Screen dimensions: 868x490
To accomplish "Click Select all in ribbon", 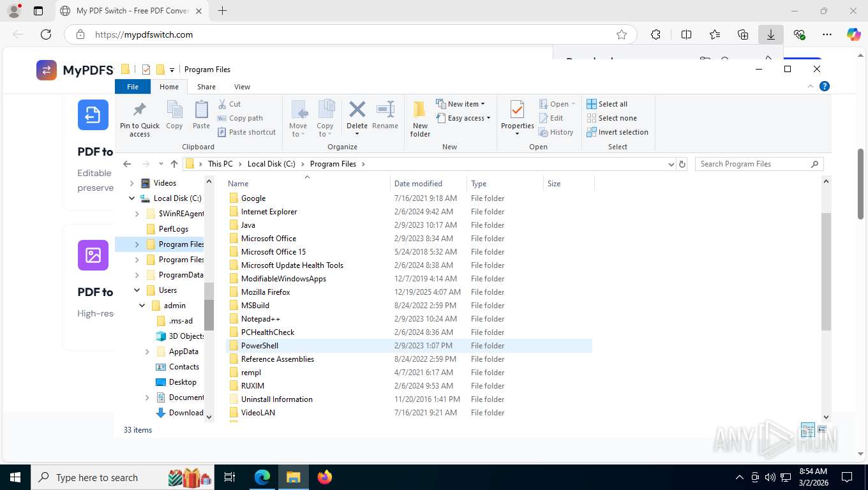I will pos(607,104).
